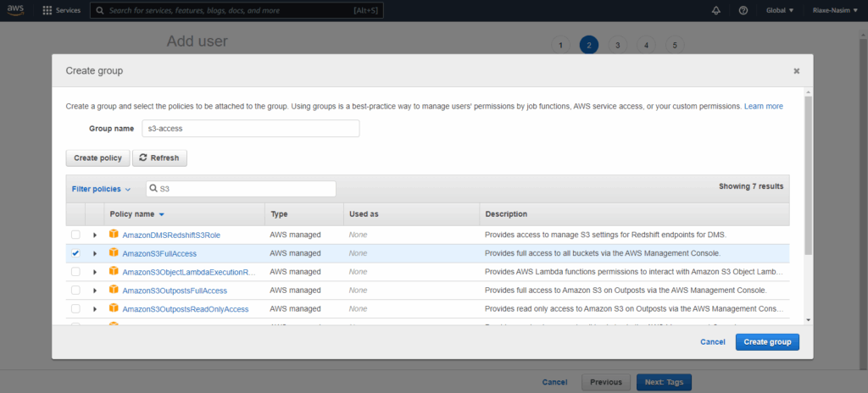868x393 pixels.
Task: Expand the AmazonS3OutpostsReadOnlyAccess row details
Action: pyautogui.click(x=95, y=309)
